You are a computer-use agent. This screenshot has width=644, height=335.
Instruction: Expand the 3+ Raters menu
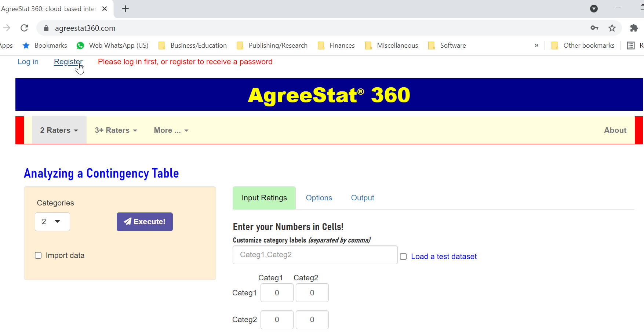[x=116, y=130]
